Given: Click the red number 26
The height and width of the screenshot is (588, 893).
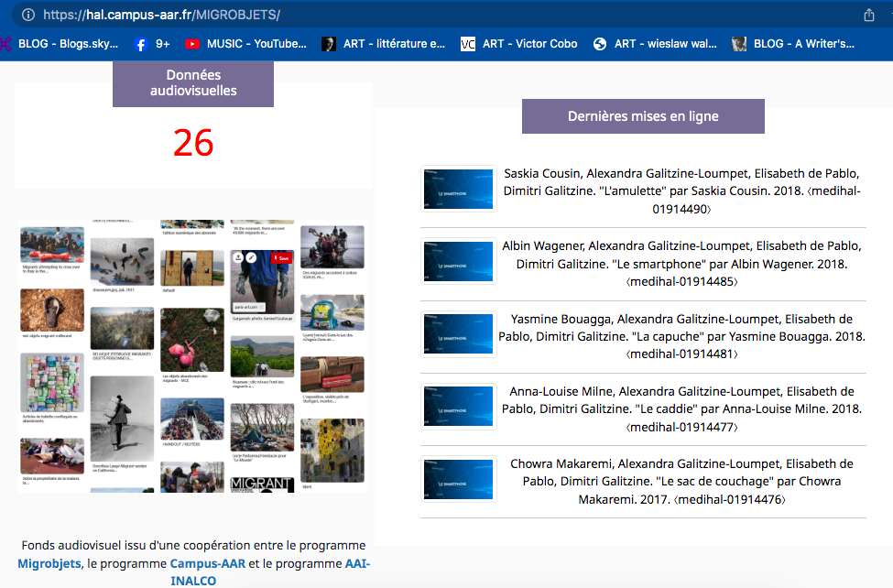Looking at the screenshot, I should click(193, 143).
